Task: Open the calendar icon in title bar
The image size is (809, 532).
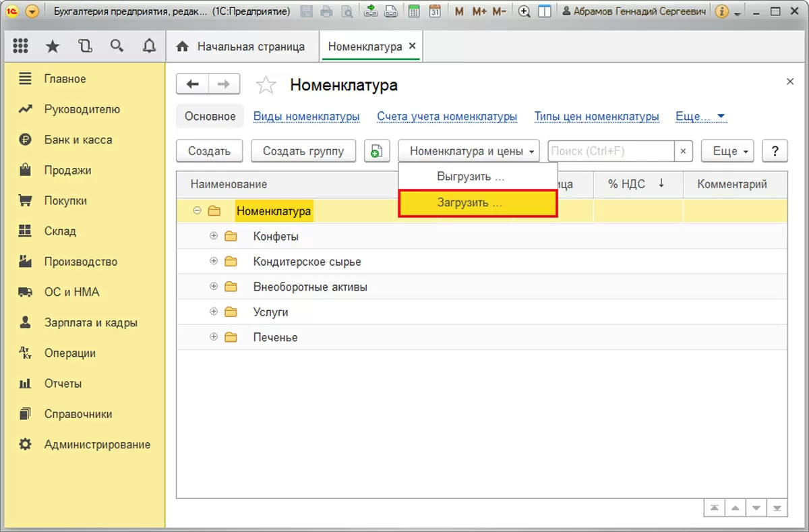Action: coord(435,11)
